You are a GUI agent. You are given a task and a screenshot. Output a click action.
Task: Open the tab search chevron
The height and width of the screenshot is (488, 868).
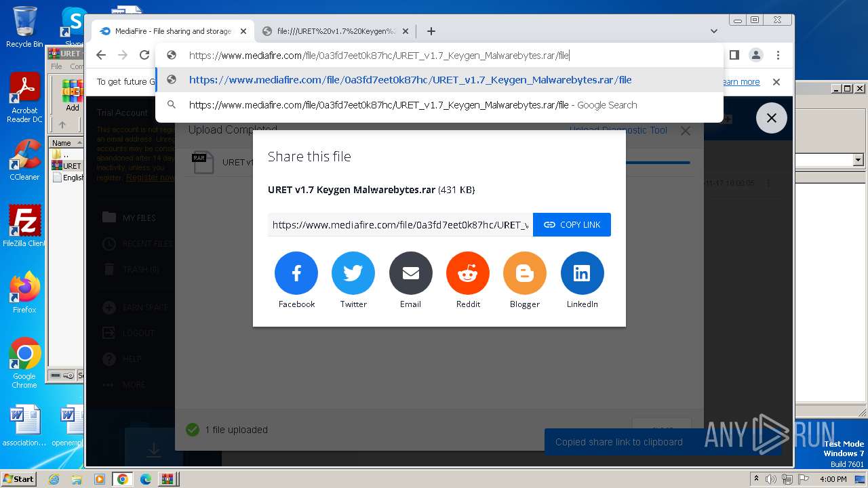click(x=714, y=31)
